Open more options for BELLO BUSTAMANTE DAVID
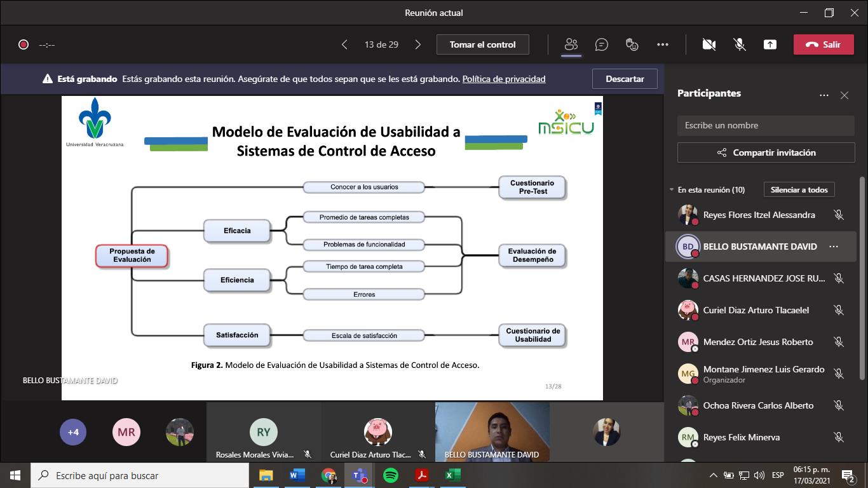Screen dimensions: 868x488 (x=834, y=247)
